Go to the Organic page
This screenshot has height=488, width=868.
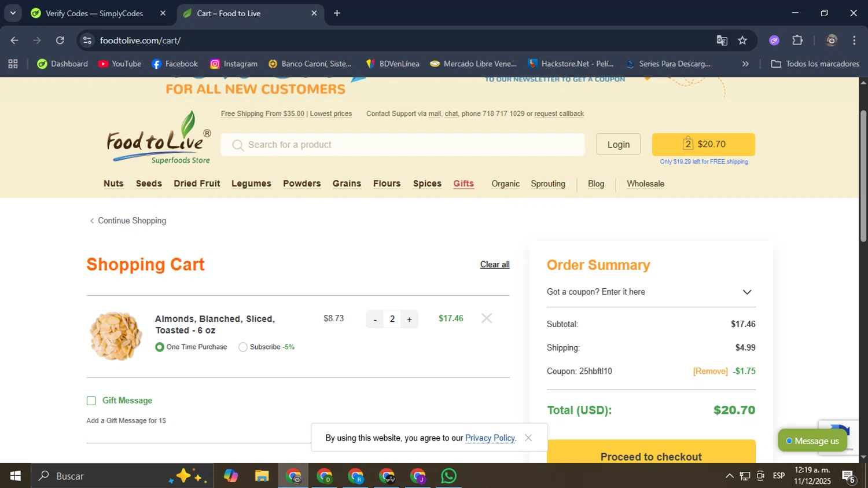point(505,184)
